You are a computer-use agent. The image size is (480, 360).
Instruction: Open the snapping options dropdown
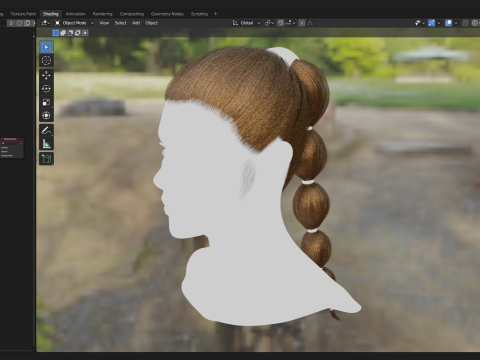click(289, 23)
